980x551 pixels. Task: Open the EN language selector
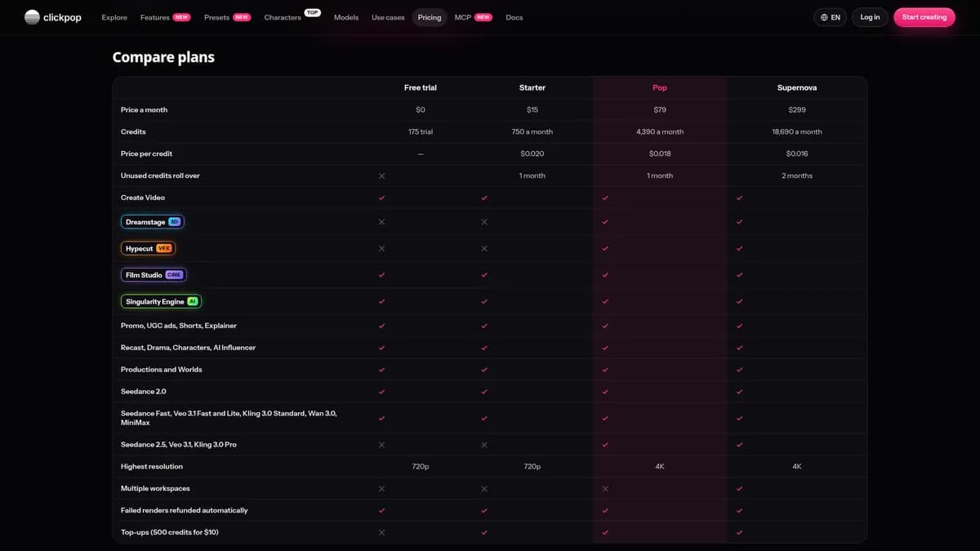click(831, 17)
